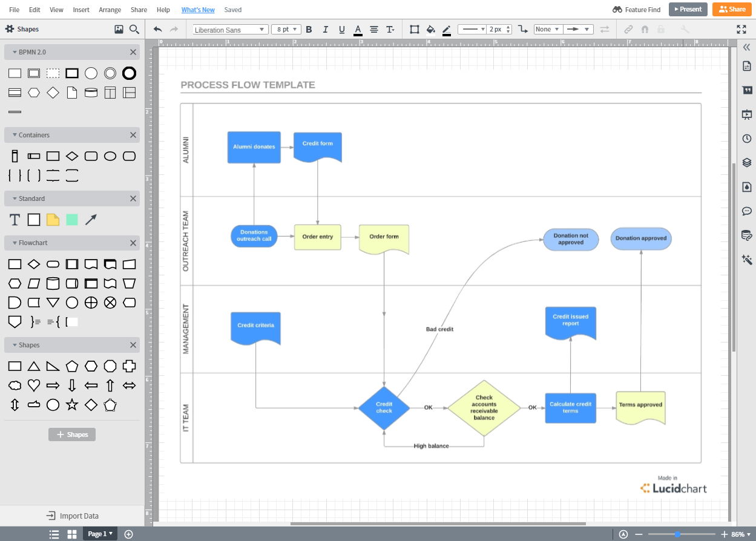Click the Undo arrow in the toolbar

click(x=158, y=29)
